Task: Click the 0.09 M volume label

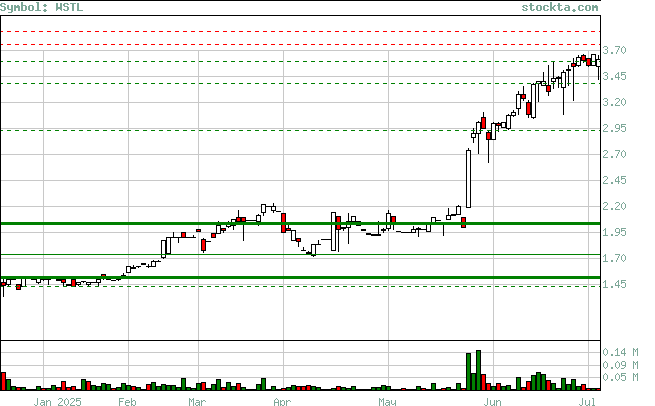Action: click(620, 365)
